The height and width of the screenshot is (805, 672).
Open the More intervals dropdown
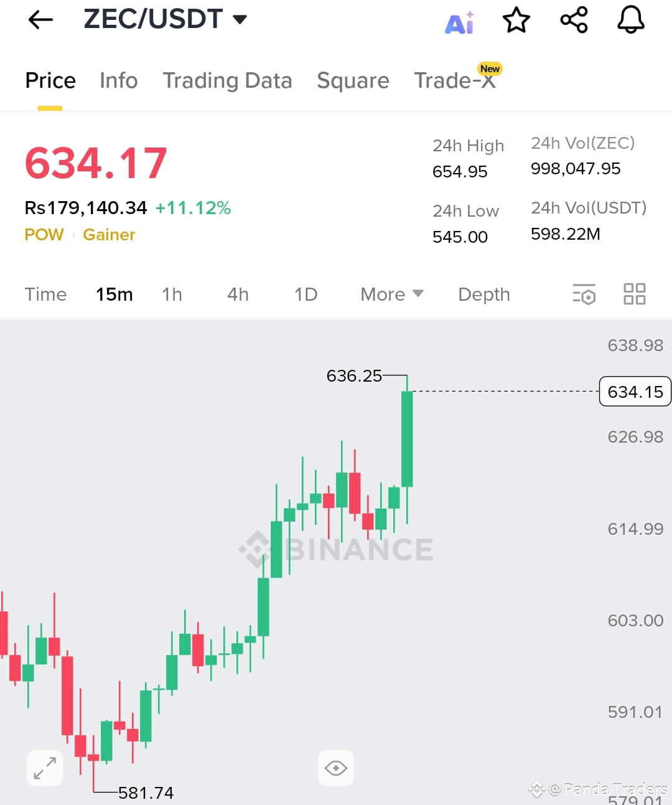392,294
